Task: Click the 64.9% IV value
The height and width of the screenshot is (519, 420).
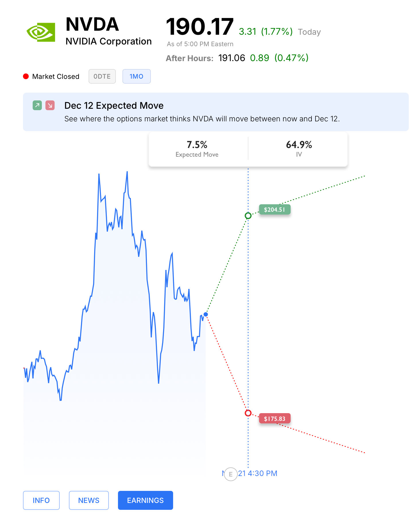Action: coord(299,145)
